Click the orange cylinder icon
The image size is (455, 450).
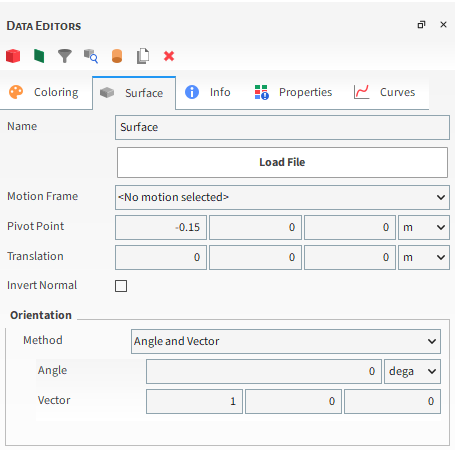[117, 56]
